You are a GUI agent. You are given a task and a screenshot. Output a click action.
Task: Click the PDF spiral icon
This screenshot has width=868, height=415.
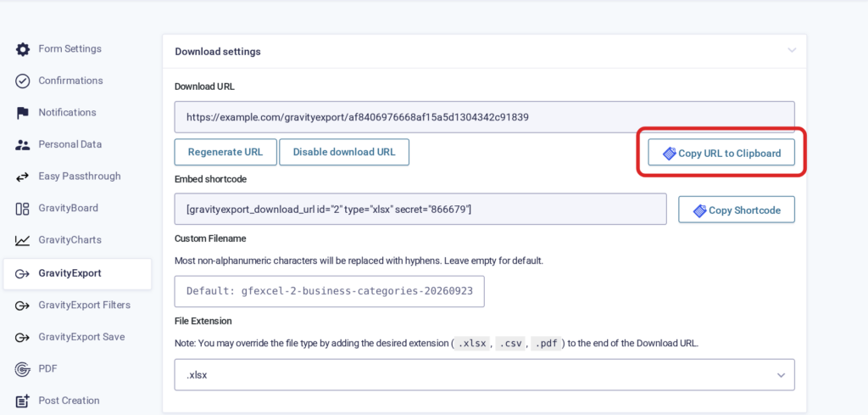point(22,369)
